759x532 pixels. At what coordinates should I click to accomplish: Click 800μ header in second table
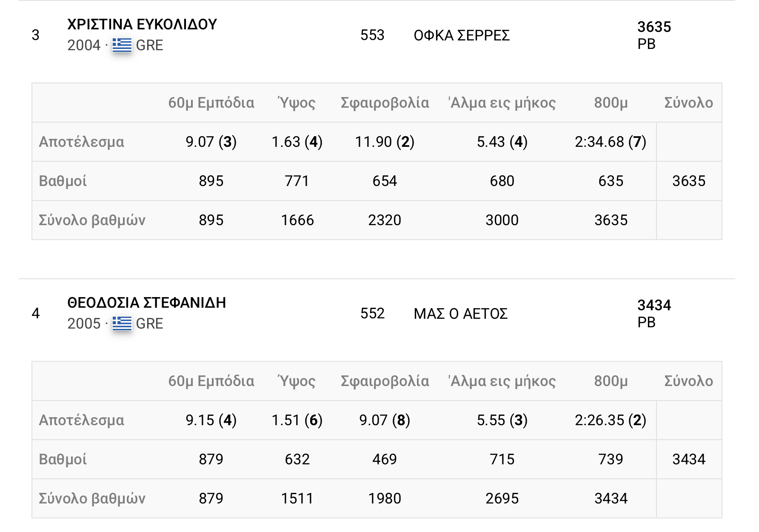coord(611,381)
